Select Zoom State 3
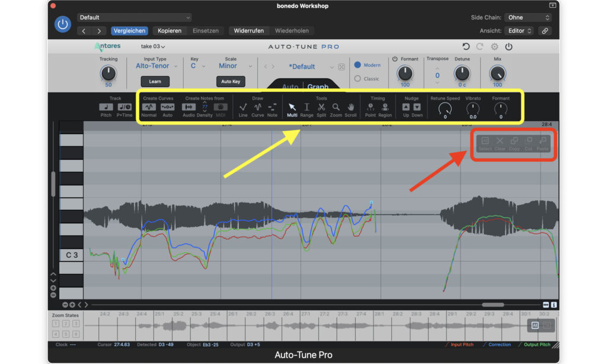Screen dimensions: 607x364 76,324
